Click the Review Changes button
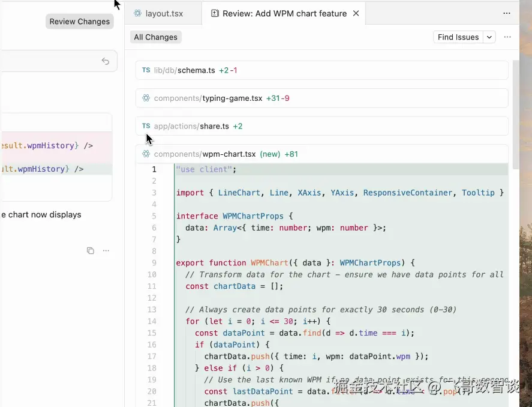Image resolution: width=532 pixels, height=407 pixels. [80, 22]
